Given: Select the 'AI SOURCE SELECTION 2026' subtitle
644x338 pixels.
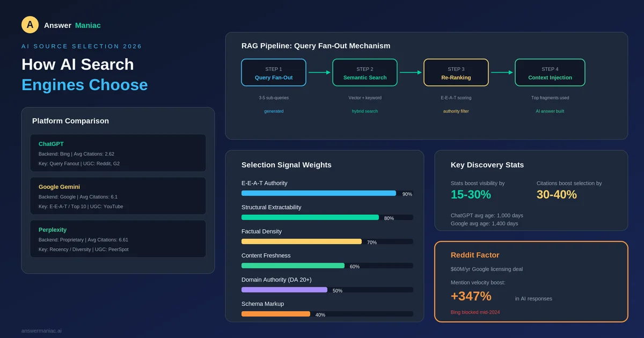Looking at the screenshot, I should click(x=82, y=46).
